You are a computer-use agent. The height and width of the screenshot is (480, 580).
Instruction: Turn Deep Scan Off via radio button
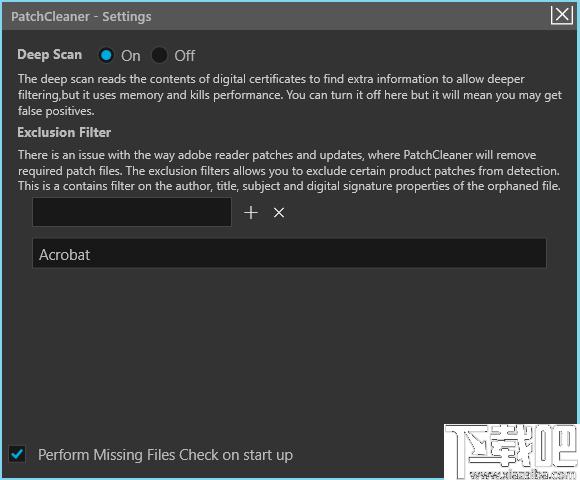pos(159,55)
